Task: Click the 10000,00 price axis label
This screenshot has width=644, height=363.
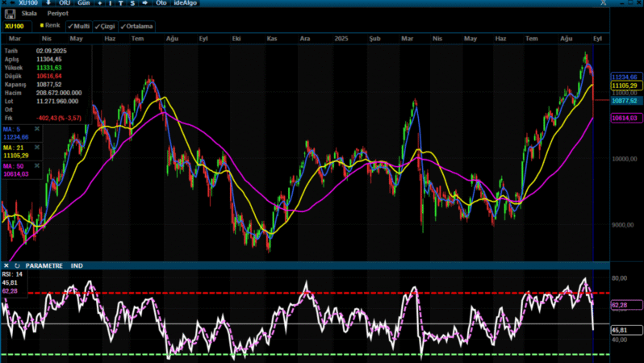Action: click(625, 159)
